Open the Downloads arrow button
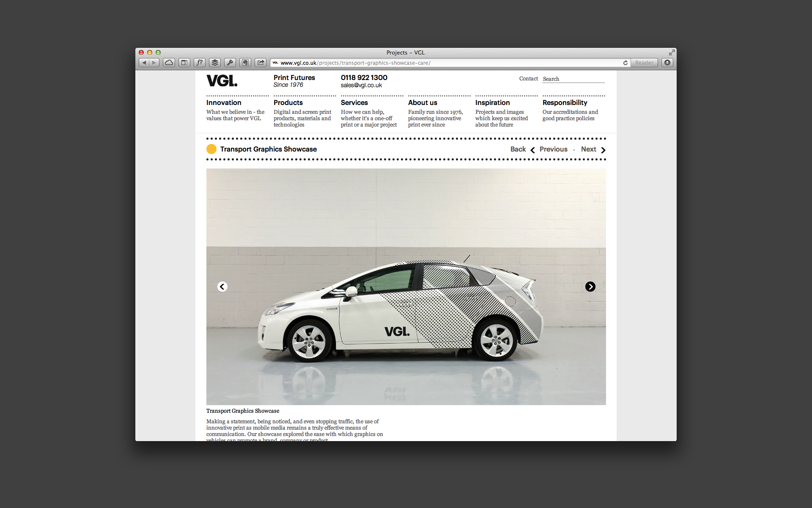This screenshot has width=812, height=508. pyautogui.click(x=667, y=63)
